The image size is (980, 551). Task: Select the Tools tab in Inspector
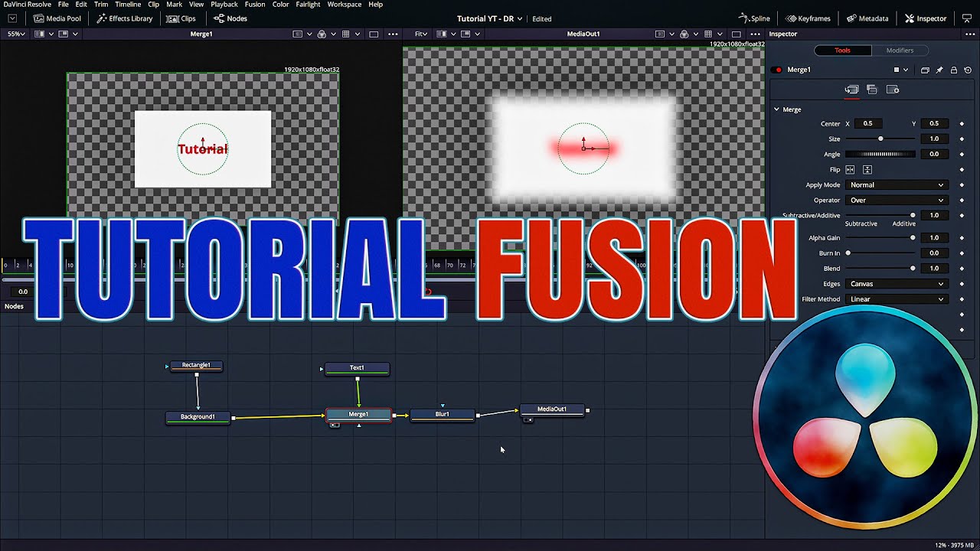point(842,51)
